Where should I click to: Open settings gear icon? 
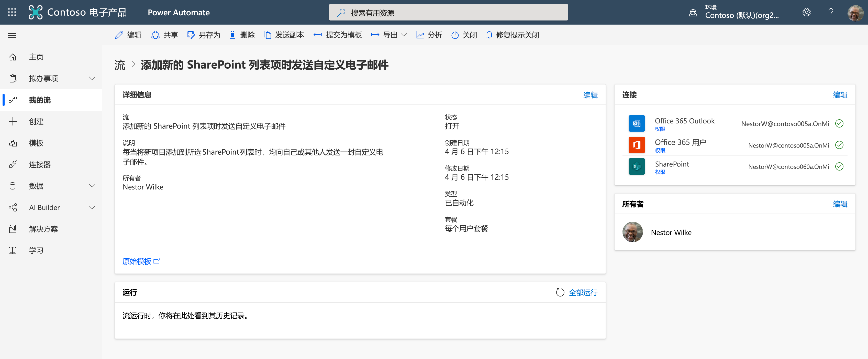pyautogui.click(x=806, y=13)
